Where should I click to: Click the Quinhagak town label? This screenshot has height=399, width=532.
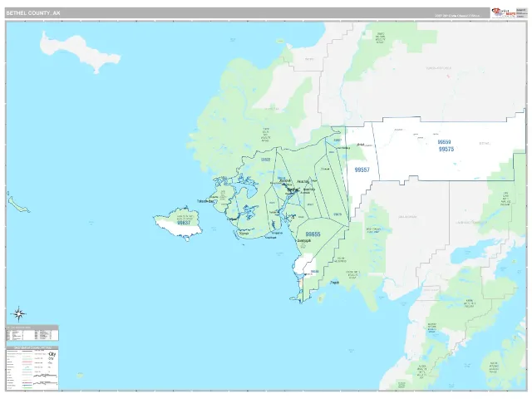tap(303, 240)
